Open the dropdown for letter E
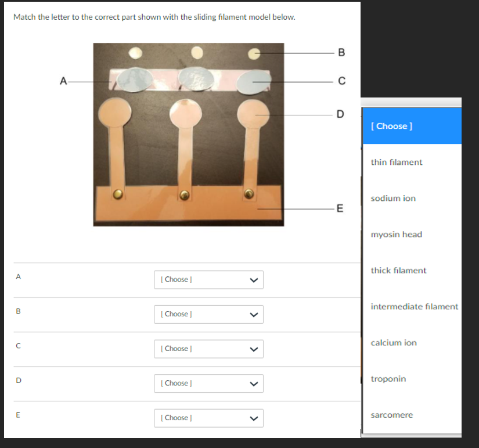Viewport: 479px width, 448px height. [x=208, y=418]
